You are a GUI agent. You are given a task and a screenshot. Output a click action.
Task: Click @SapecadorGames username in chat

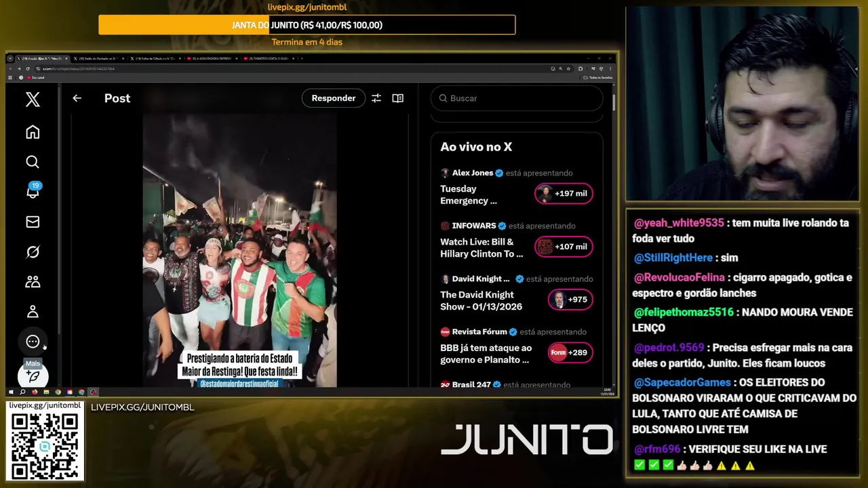pos(682,383)
